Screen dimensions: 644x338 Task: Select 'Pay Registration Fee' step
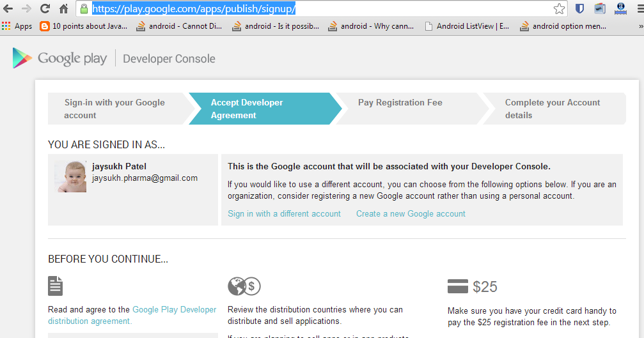click(412, 109)
